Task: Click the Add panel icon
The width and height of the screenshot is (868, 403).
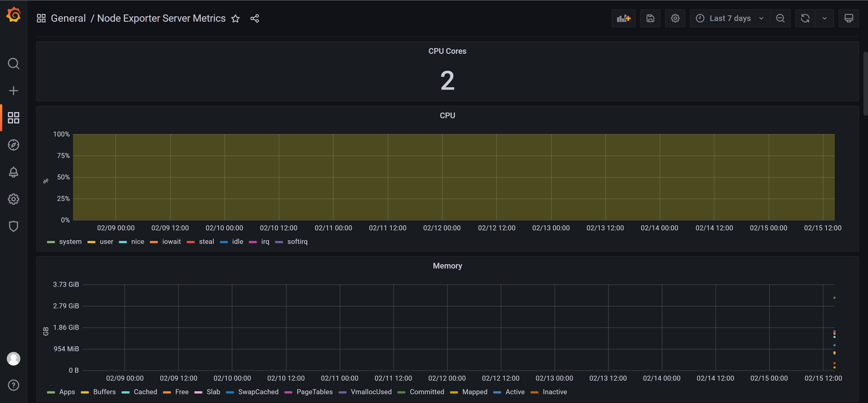Action: point(623,18)
